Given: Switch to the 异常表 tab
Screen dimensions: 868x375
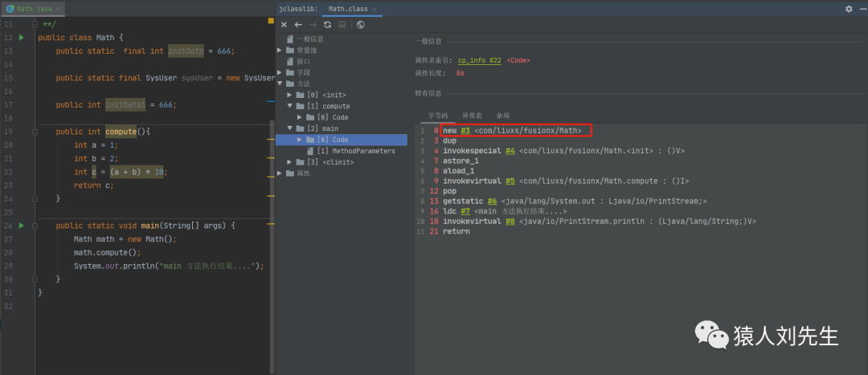Looking at the screenshot, I should pyautogui.click(x=472, y=116).
